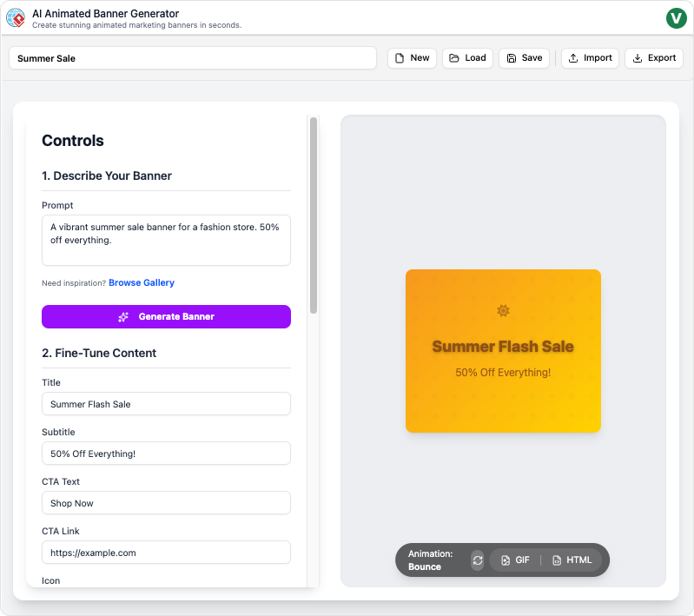Click the CTA Text field

[x=166, y=503]
